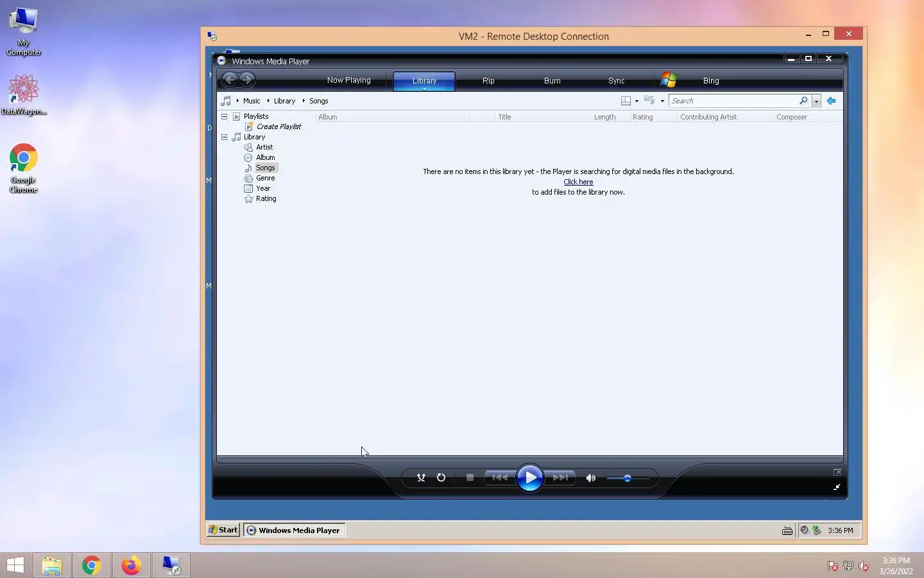Collapse the Library tree node
Screen dimensions: 924x578
click(x=224, y=137)
